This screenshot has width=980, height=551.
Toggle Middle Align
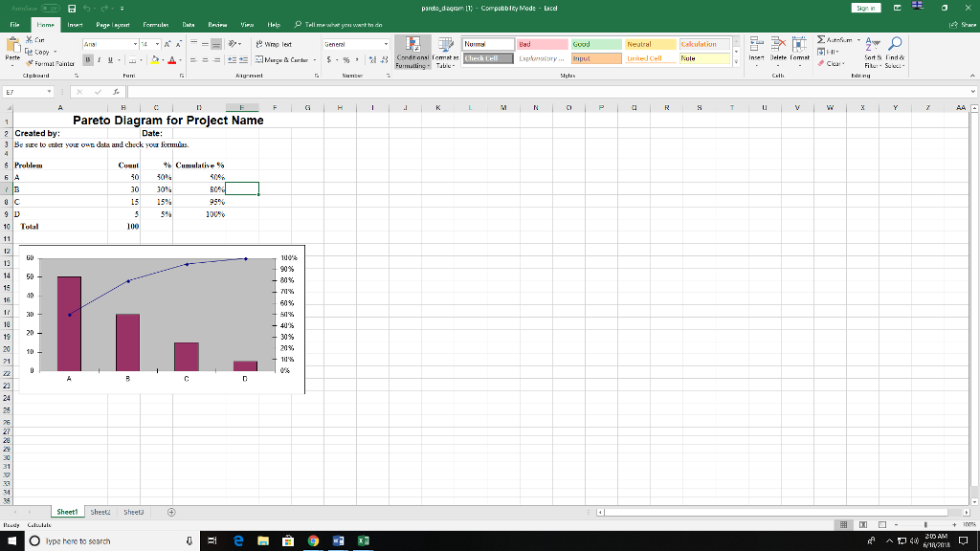(205, 44)
